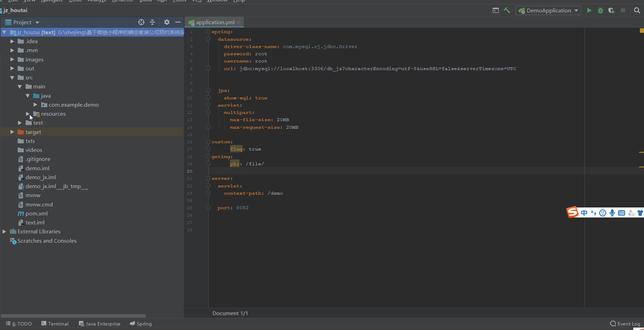Open the DemoApplication run configuration dropdown
644x330 pixels.
tap(548, 11)
